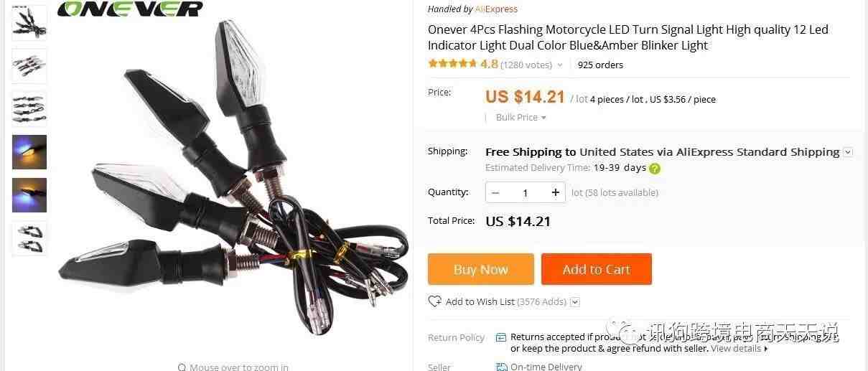Click the heart icon for Wish List
The height and width of the screenshot is (371, 868).
coord(434,301)
